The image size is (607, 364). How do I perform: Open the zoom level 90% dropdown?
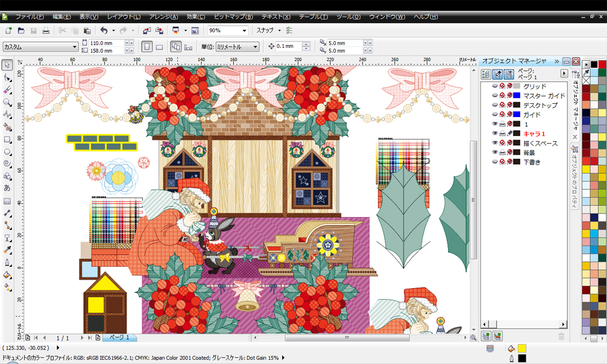[x=244, y=30]
